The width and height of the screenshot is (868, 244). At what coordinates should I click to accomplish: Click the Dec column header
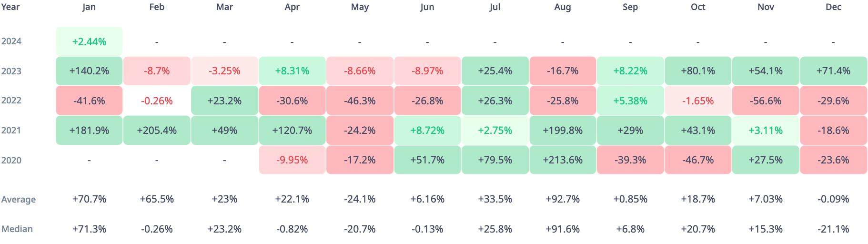[x=833, y=7]
